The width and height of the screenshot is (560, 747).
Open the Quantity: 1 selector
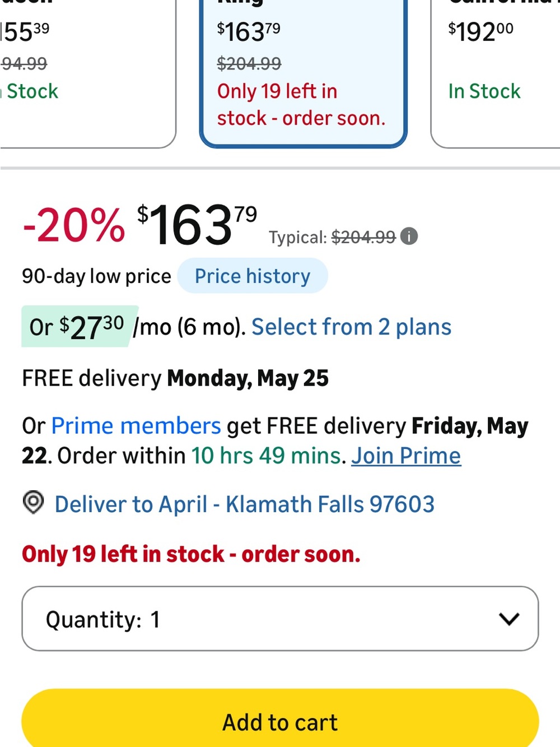(280, 619)
